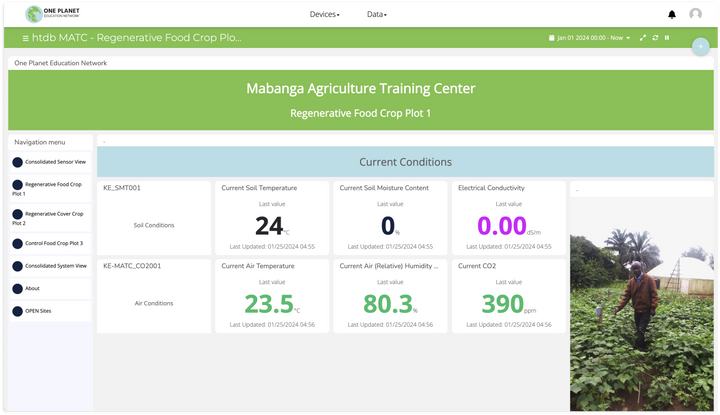Click the KE-MATC_CO2001 device label
This screenshot has height=415, width=720.
[x=132, y=266]
